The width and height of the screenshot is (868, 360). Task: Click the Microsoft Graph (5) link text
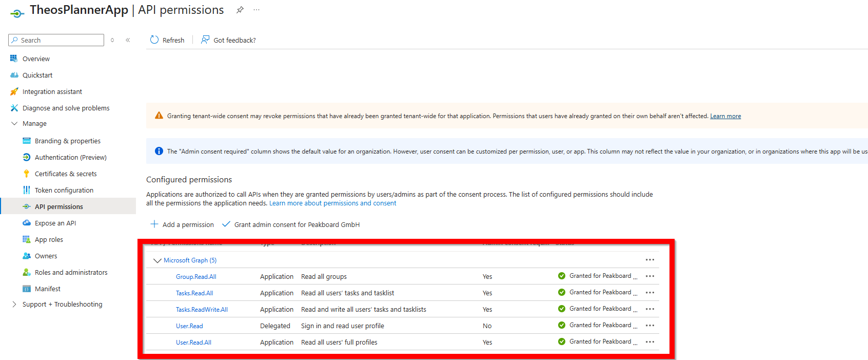pos(190,260)
